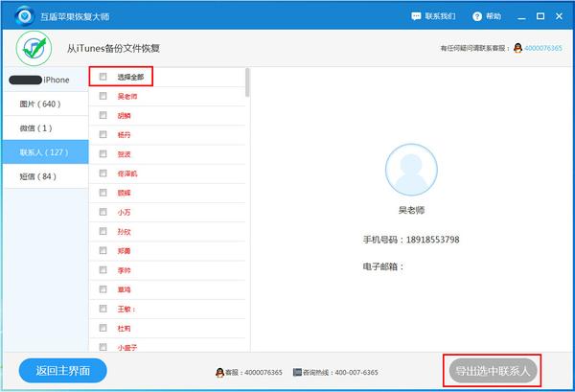Click the 返回主界面 button
The image size is (575, 392).
(62, 371)
